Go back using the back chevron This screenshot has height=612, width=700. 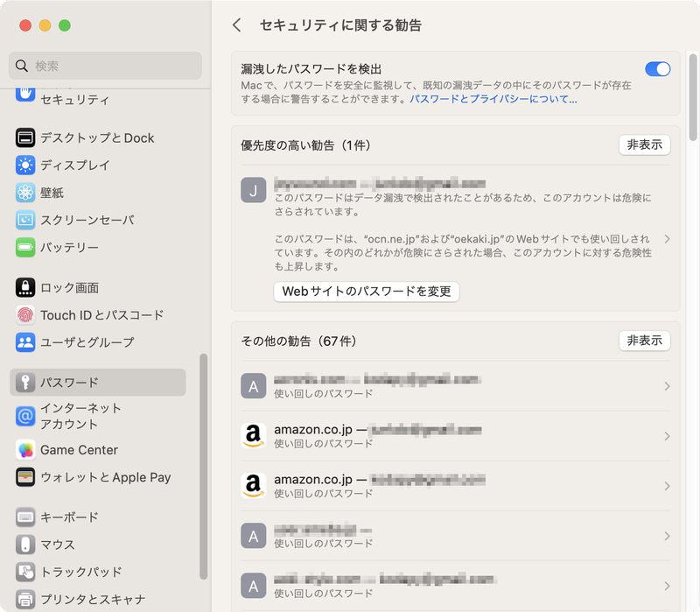pos(236,25)
